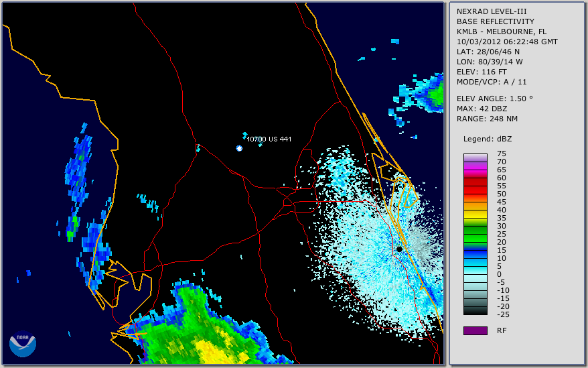Click the 'Legend: dBZ' heading
Screen dimensions: 588x368
pyautogui.click(x=488, y=139)
